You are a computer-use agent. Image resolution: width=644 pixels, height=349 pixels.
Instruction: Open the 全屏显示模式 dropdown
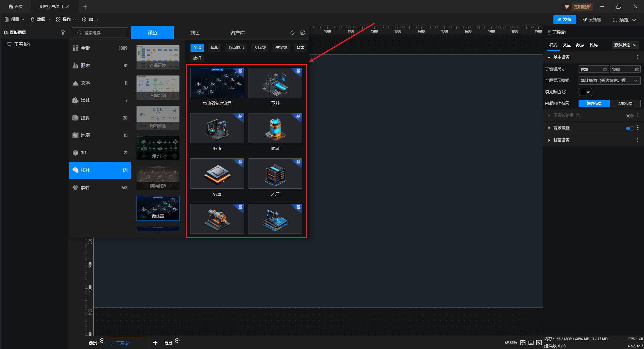click(x=609, y=81)
